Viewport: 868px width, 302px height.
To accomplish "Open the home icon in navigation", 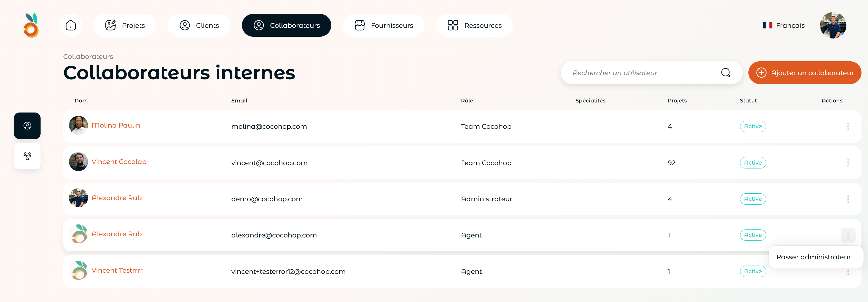I will pyautogui.click(x=71, y=25).
